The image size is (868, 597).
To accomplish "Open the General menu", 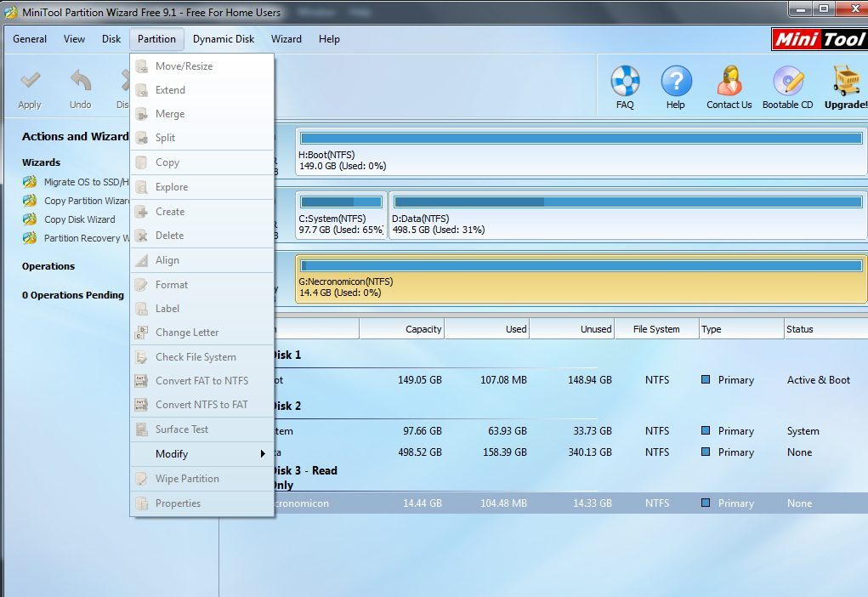I will pos(30,39).
